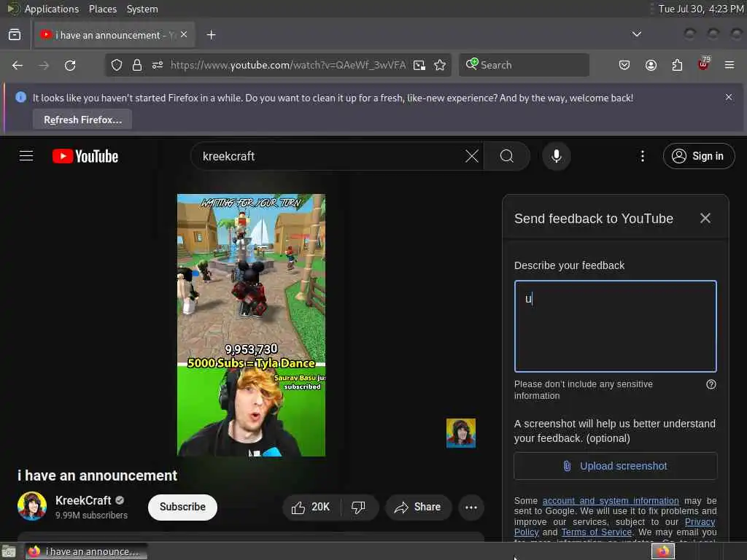Bookmark this page with the star
This screenshot has width=747, height=560.
(x=440, y=65)
